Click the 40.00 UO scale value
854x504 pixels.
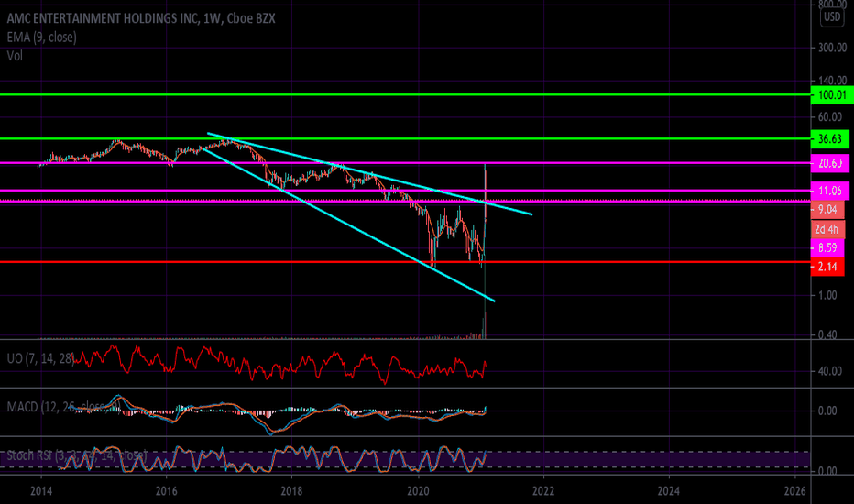click(830, 371)
